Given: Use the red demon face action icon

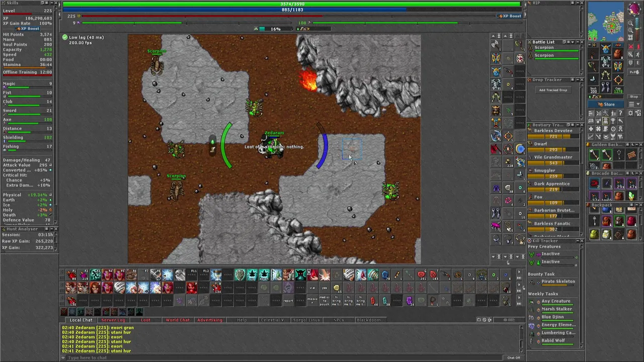Looking at the screenshot, I should (x=191, y=288).
